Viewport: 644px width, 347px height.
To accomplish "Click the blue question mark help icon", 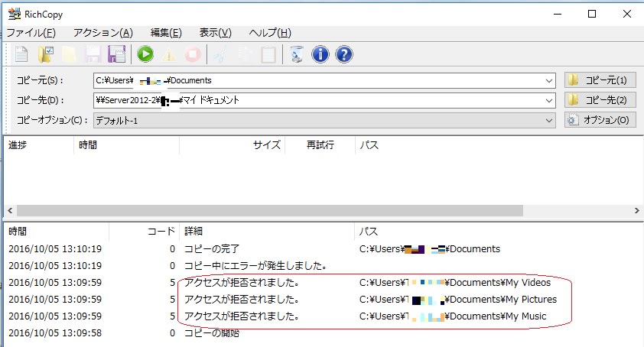I will [344, 54].
